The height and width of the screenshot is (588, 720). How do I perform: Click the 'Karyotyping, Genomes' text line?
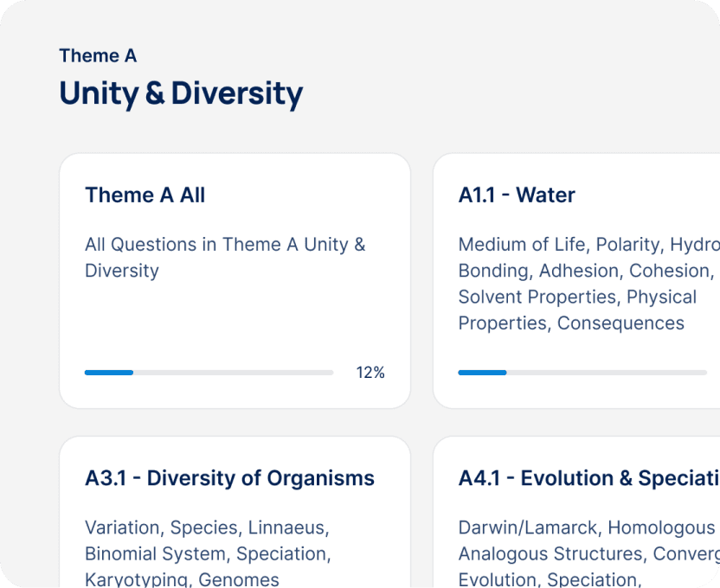coord(182,578)
